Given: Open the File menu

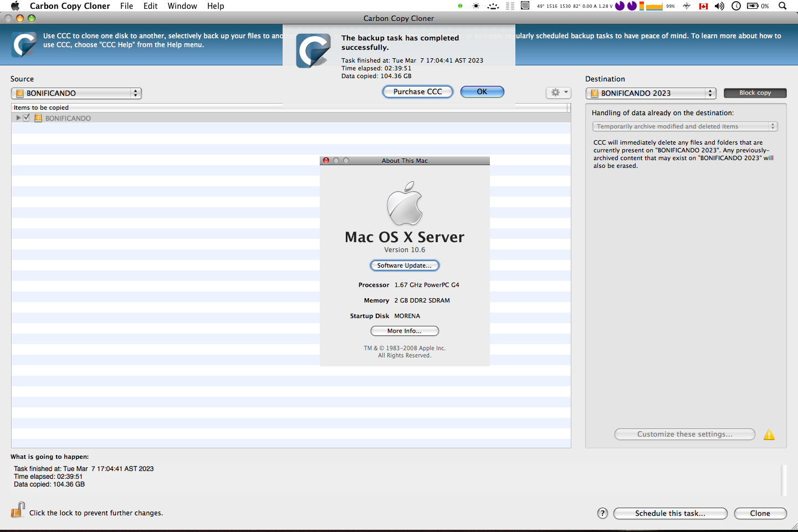Looking at the screenshot, I should click(x=126, y=6).
